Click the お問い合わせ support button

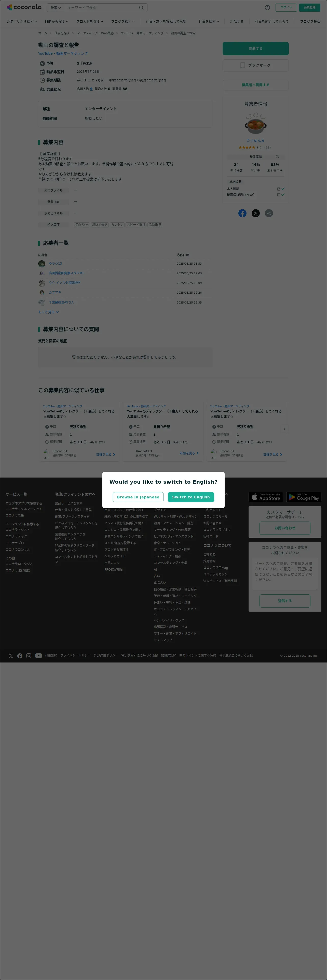click(285, 528)
